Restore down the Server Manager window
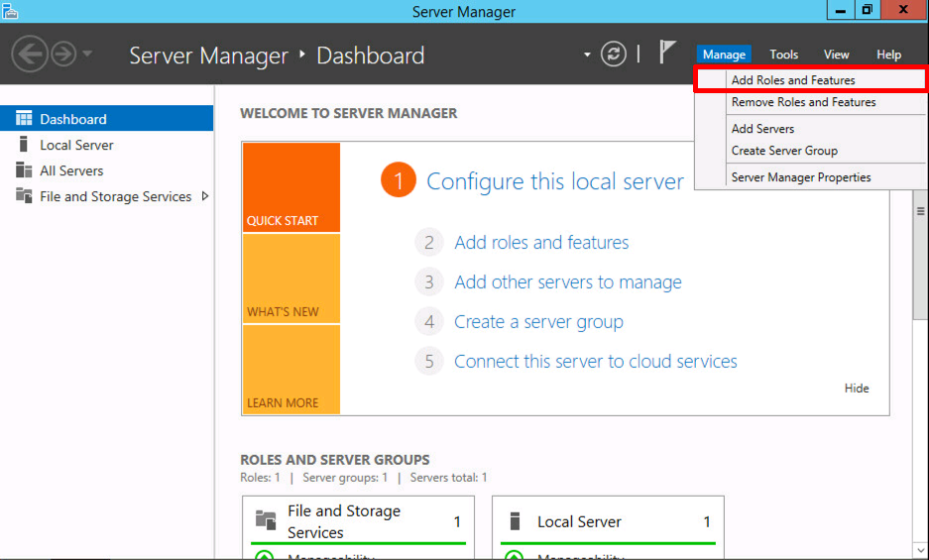The width and height of the screenshot is (929, 560). 868,10
